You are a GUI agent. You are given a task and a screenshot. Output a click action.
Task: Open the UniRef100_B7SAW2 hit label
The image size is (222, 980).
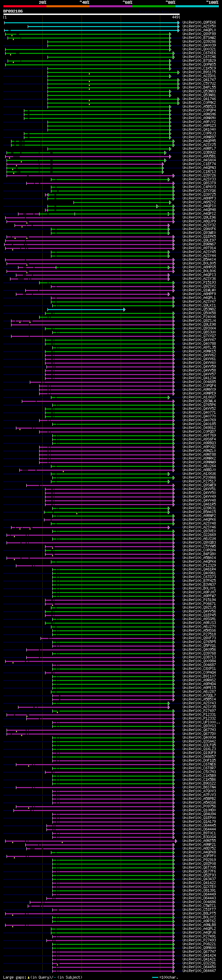pos(199,38)
